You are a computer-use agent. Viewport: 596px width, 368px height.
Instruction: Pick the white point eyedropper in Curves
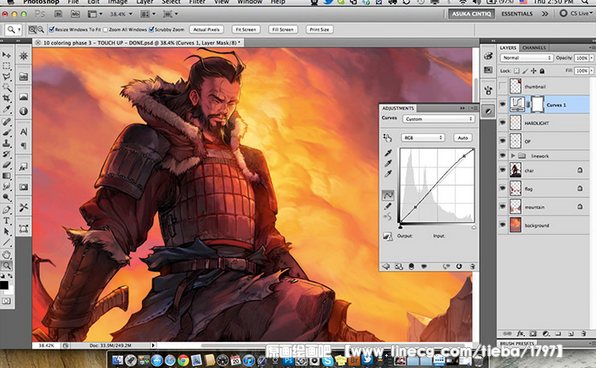point(388,174)
